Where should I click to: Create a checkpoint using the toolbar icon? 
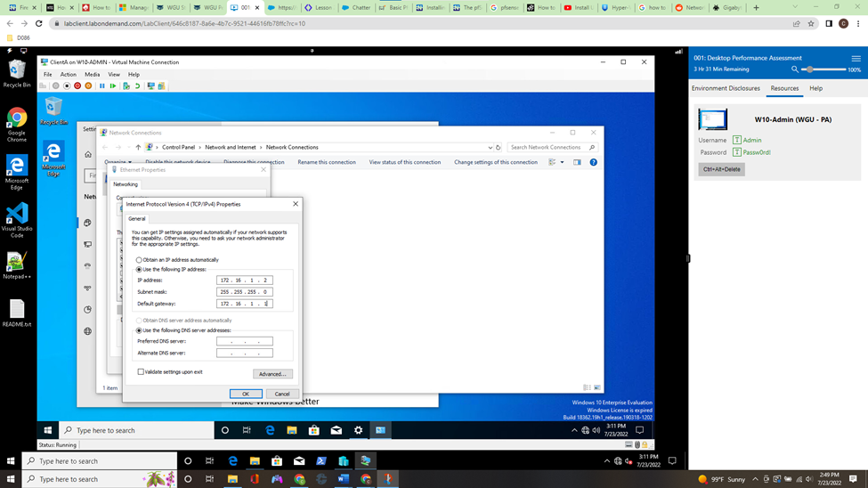coord(126,85)
